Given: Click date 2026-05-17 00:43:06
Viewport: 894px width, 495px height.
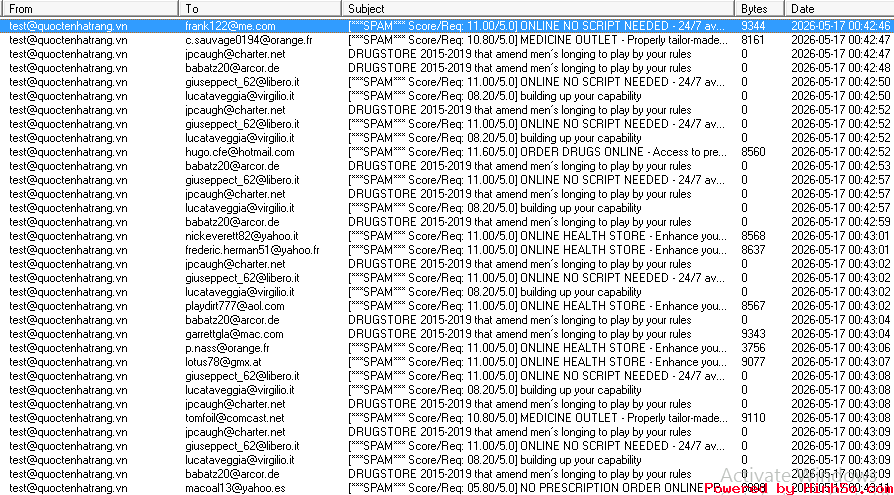Looking at the screenshot, I should tap(840, 348).
